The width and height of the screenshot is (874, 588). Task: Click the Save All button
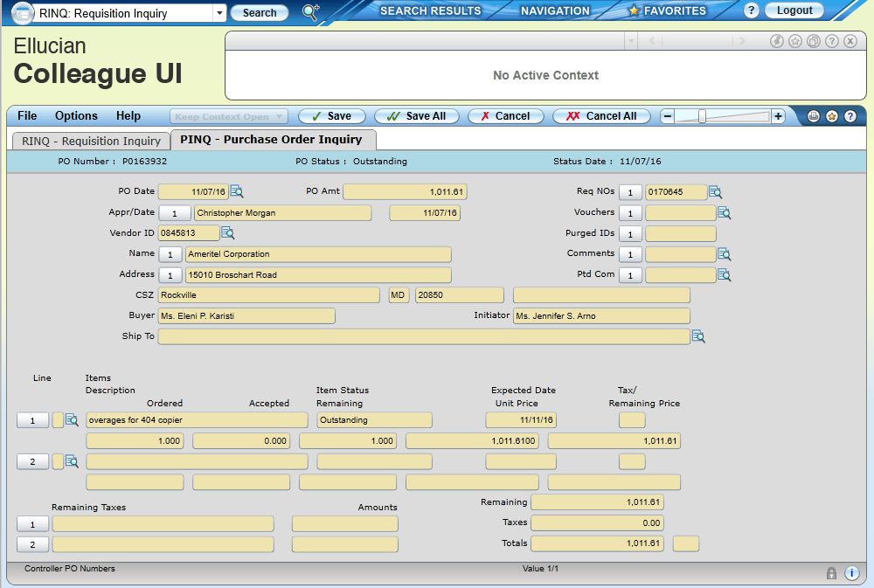pyautogui.click(x=416, y=116)
